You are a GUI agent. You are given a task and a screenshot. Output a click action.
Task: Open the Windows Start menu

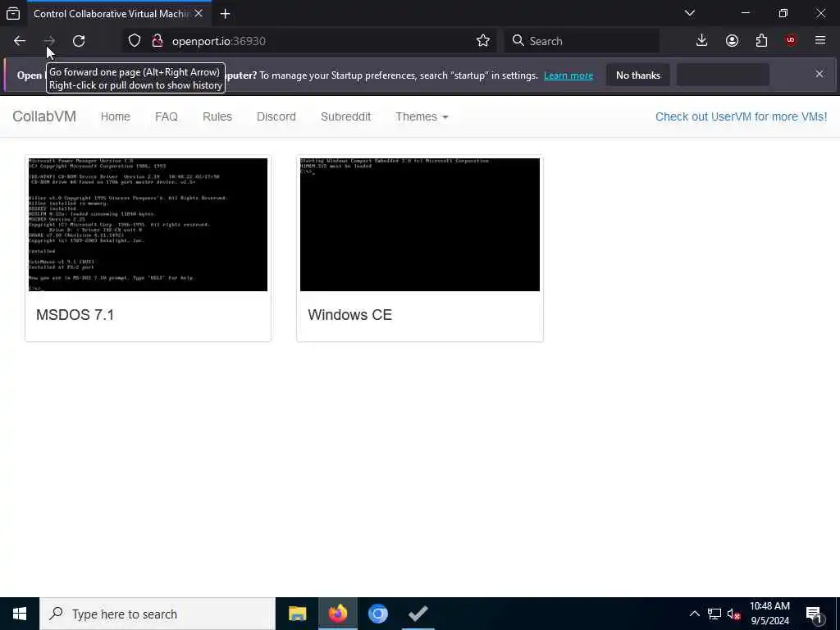click(20, 614)
